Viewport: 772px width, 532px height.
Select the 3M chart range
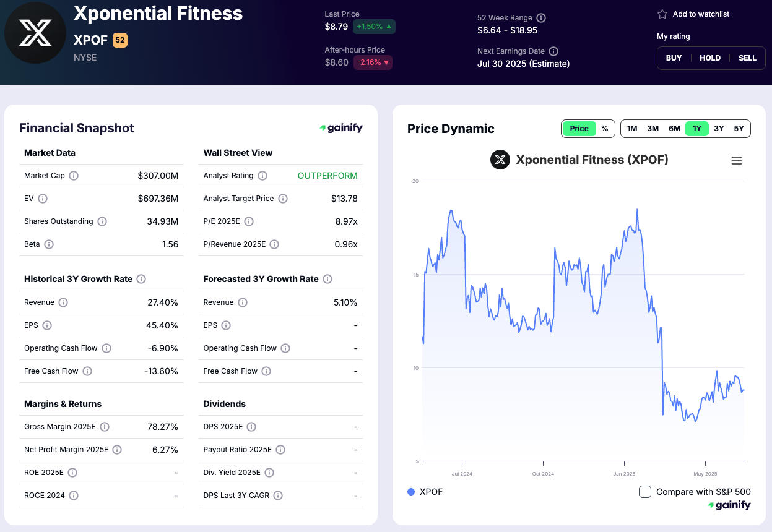(653, 129)
